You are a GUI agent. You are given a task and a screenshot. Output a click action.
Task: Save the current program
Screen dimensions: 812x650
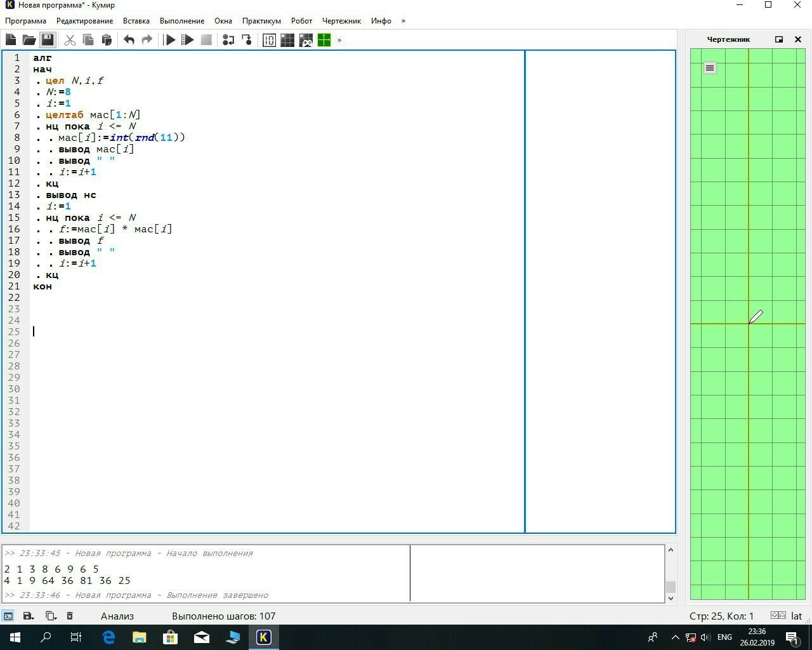[48, 40]
